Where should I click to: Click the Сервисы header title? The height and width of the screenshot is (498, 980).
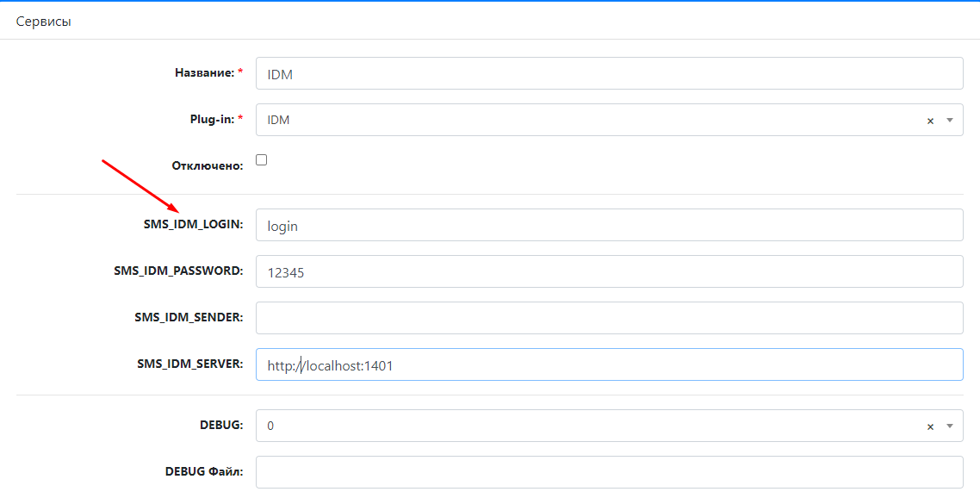[44, 22]
